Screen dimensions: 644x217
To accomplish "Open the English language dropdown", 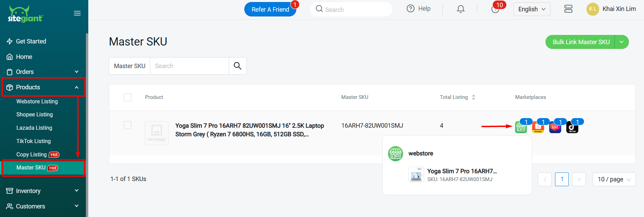I will pos(531,9).
